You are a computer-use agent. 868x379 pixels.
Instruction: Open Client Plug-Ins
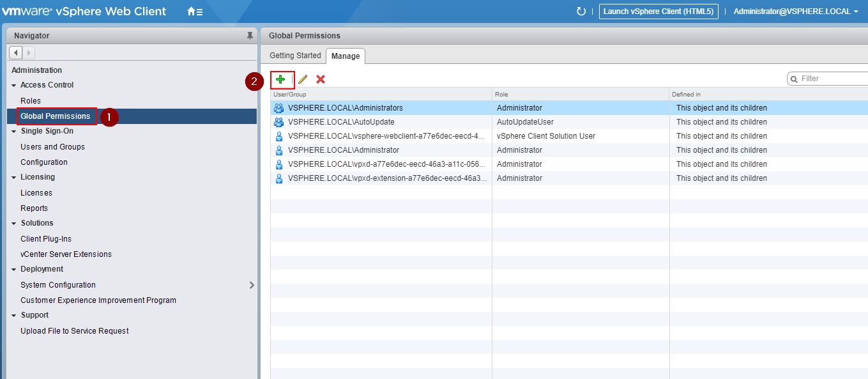click(46, 239)
